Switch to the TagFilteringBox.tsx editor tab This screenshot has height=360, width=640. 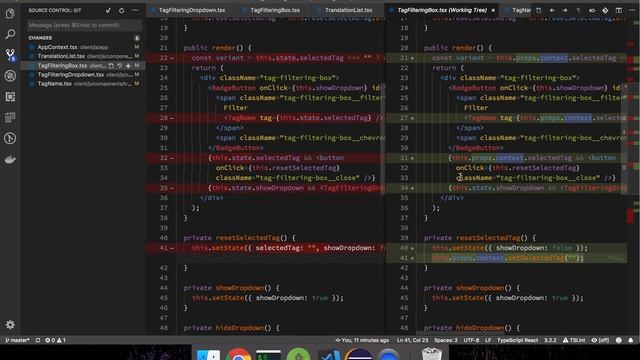tap(275, 10)
